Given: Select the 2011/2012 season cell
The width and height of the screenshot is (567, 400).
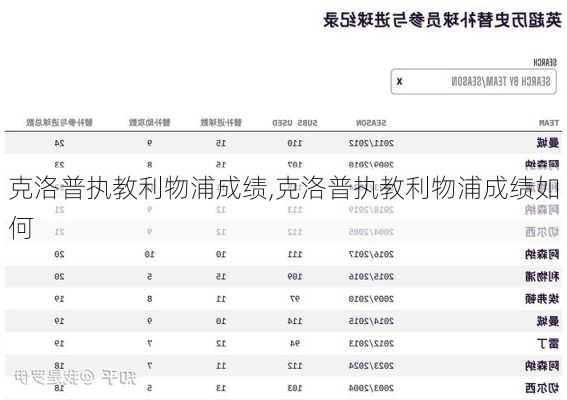Looking at the screenshot, I should tap(371, 143).
